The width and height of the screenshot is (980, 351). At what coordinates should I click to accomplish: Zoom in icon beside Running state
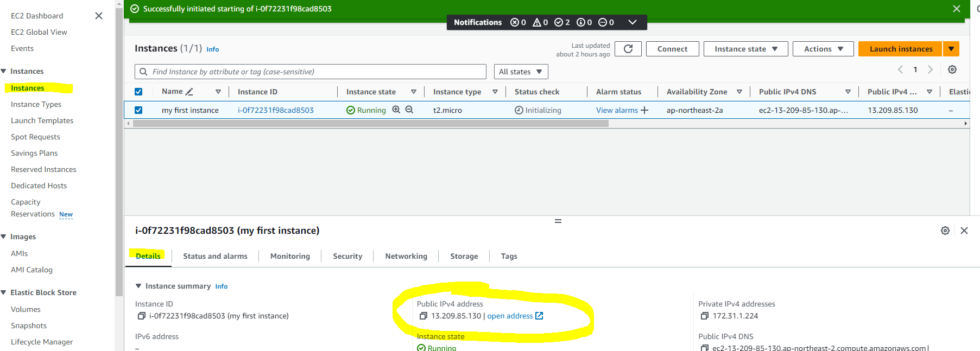click(x=396, y=110)
